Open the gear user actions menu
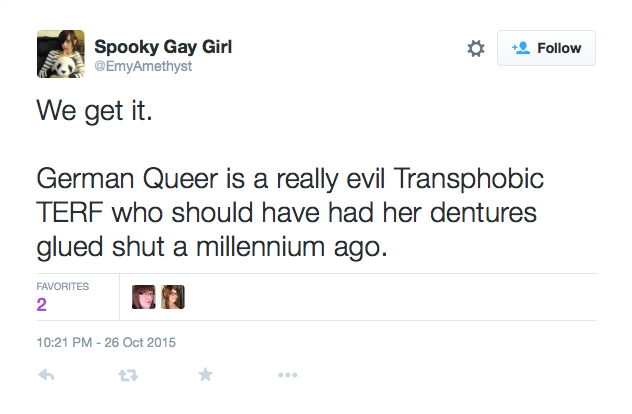Screen dimensions: 632x414 (x=476, y=48)
